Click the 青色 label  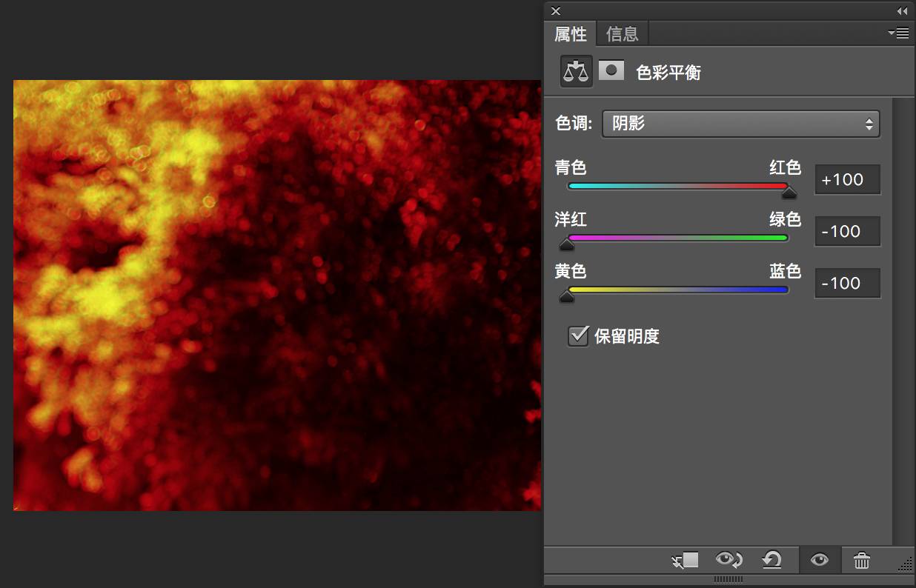click(x=571, y=167)
